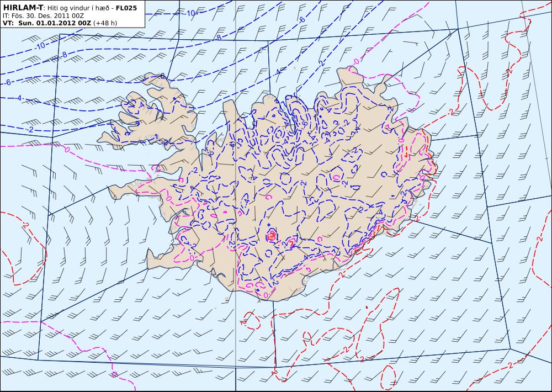Image resolution: width=552 pixels, height=392 pixels.
Task: Select the FL025 flight level label
Action: click(x=126, y=7)
